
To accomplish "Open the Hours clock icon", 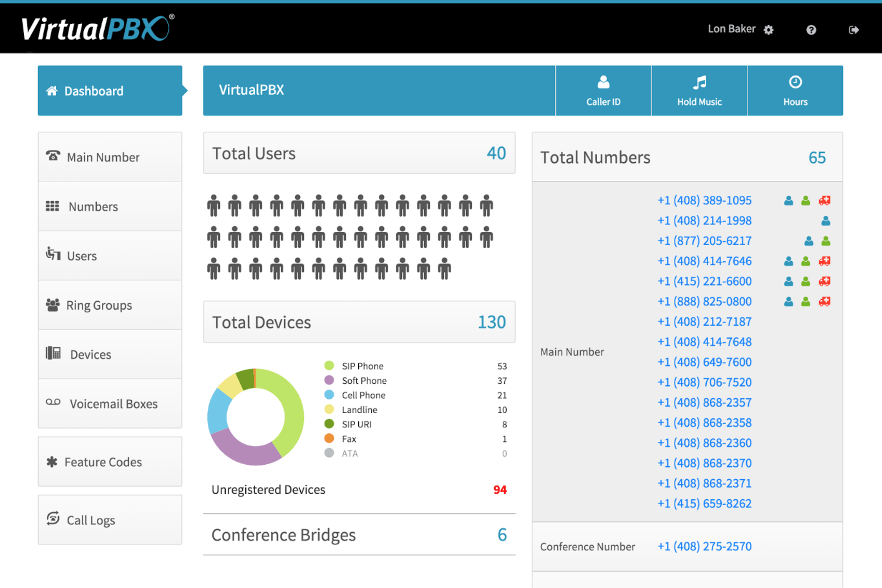I will pyautogui.click(x=795, y=82).
